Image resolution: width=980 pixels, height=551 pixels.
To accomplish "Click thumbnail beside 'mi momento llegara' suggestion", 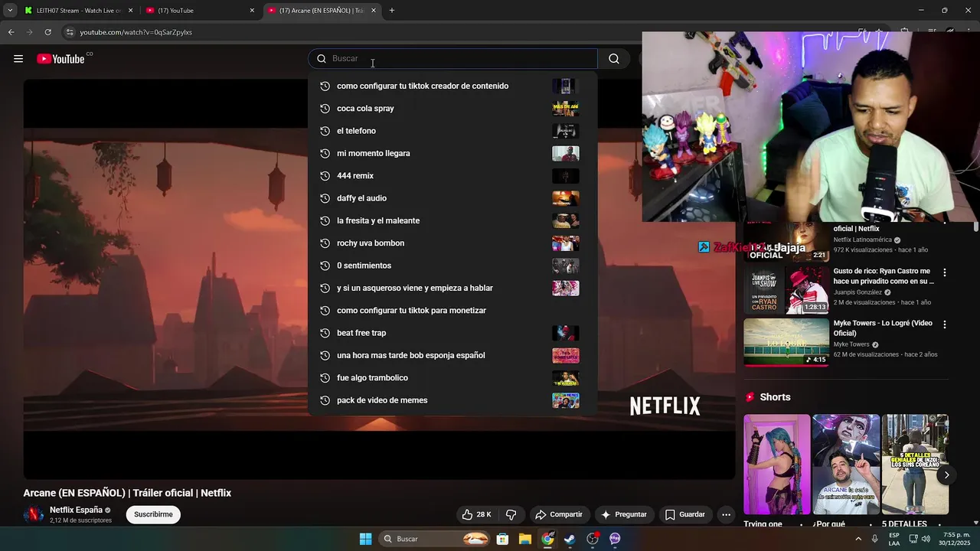I will click(566, 153).
